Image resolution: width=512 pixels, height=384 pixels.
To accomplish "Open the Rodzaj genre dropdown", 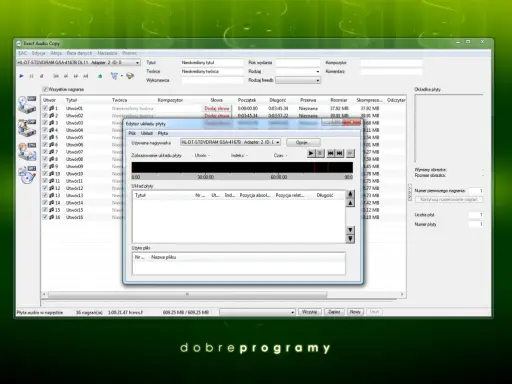I will (317, 71).
